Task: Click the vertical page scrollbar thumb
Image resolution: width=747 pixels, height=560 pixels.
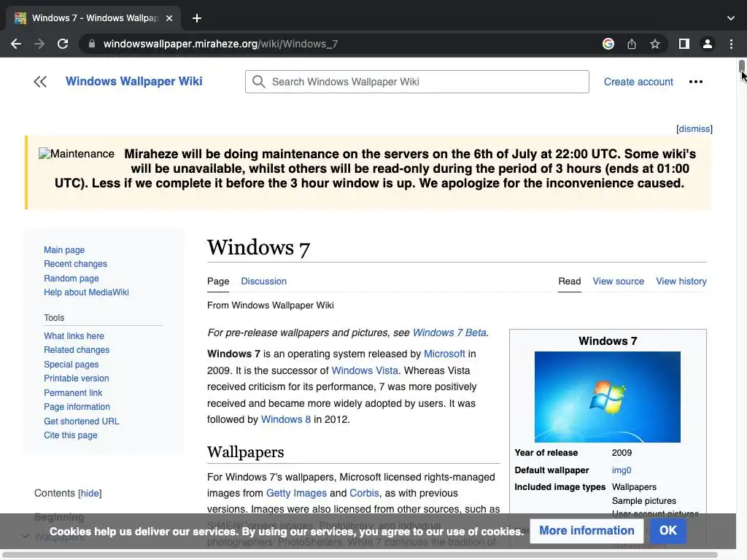Action: click(x=742, y=66)
